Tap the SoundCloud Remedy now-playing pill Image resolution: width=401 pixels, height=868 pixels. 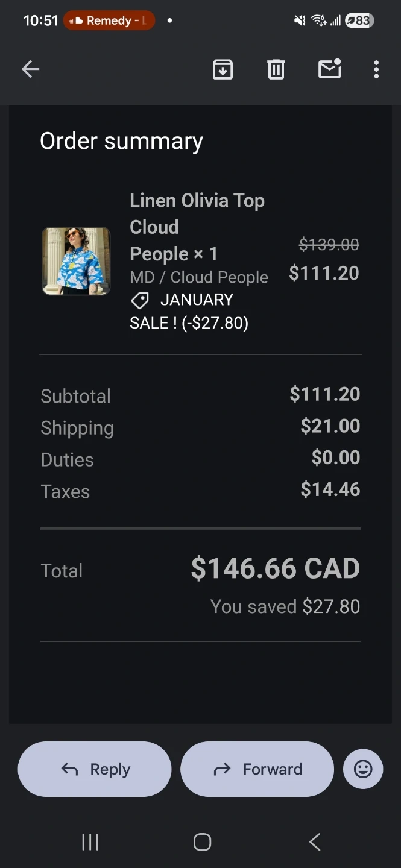click(x=109, y=20)
